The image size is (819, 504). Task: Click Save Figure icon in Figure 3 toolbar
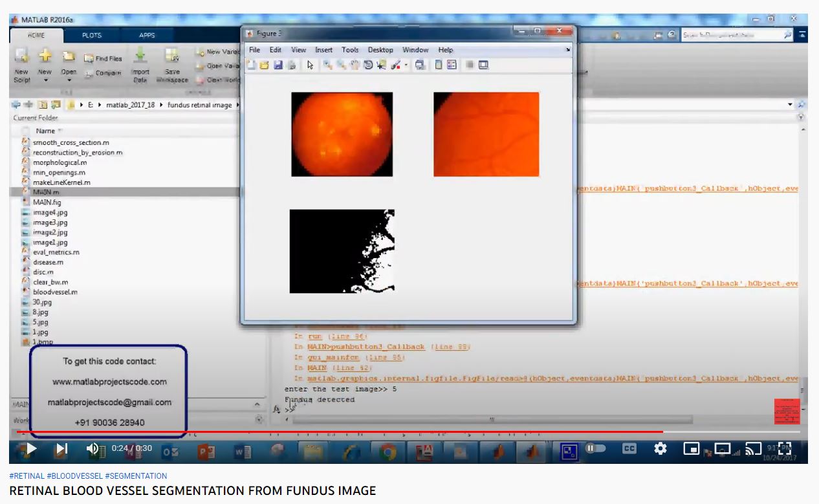278,65
